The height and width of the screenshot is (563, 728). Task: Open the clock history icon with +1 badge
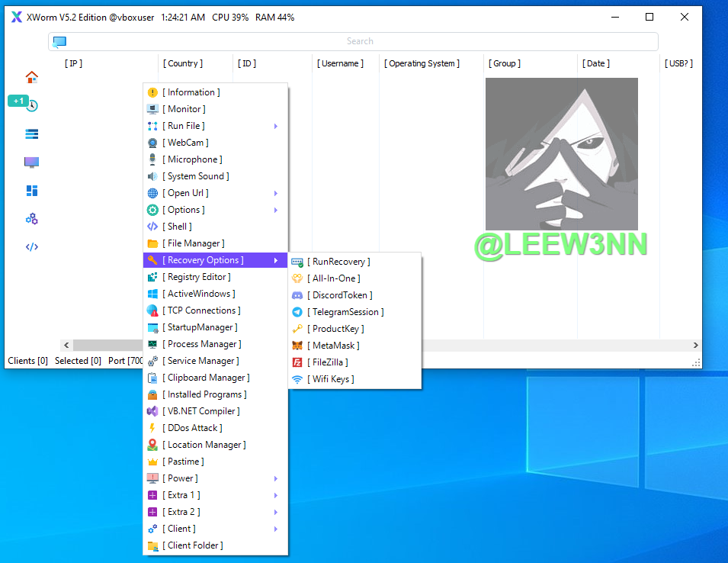coord(31,106)
